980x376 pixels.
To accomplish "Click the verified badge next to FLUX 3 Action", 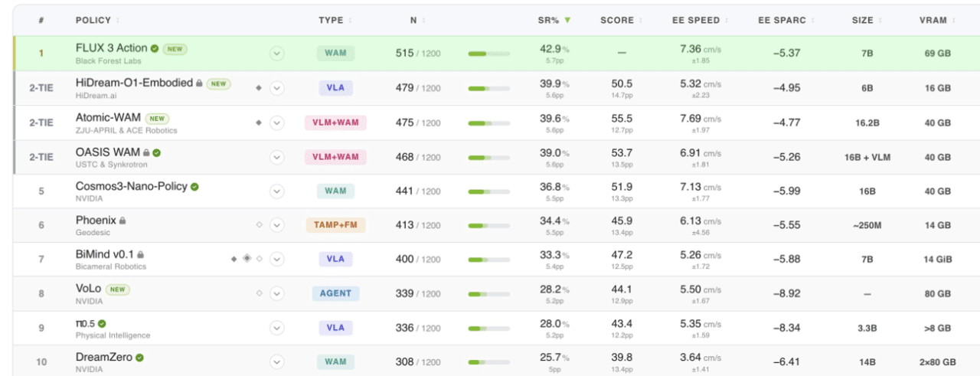I will click(155, 48).
